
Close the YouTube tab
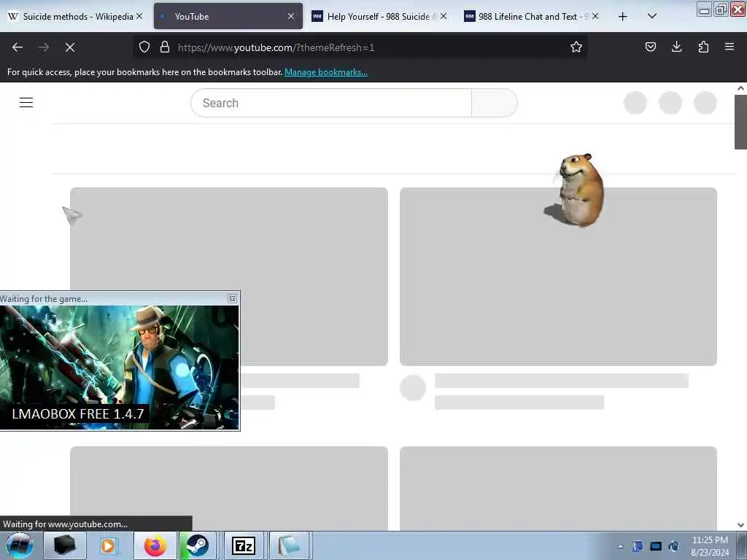tap(291, 16)
